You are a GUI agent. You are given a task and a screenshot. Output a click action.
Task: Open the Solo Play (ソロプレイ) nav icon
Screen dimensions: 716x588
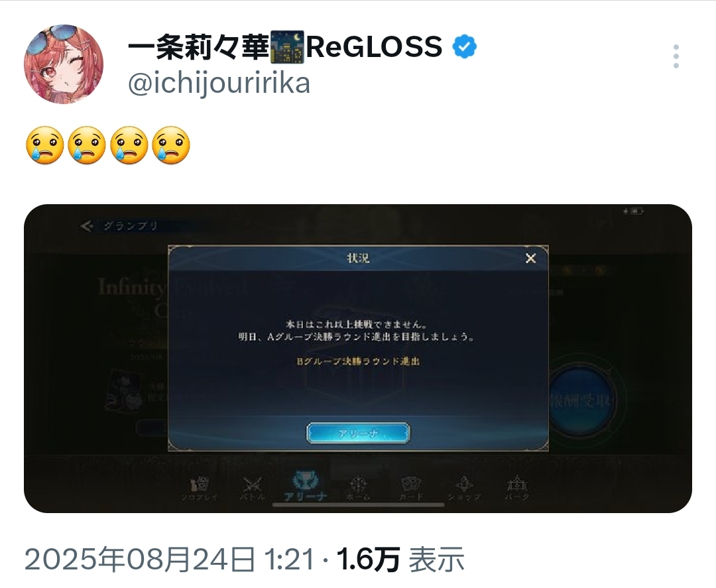pyautogui.click(x=200, y=489)
